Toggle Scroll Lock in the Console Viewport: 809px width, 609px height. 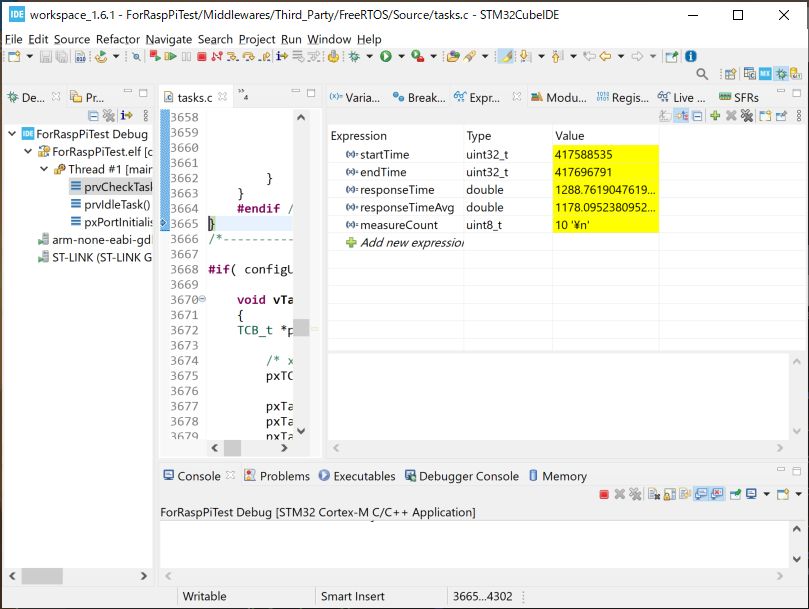(669, 494)
